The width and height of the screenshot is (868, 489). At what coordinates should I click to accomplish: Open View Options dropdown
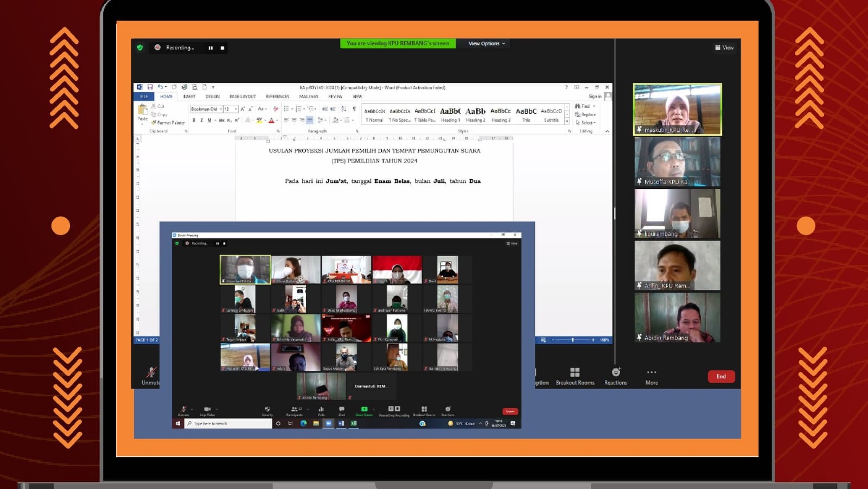tap(487, 43)
